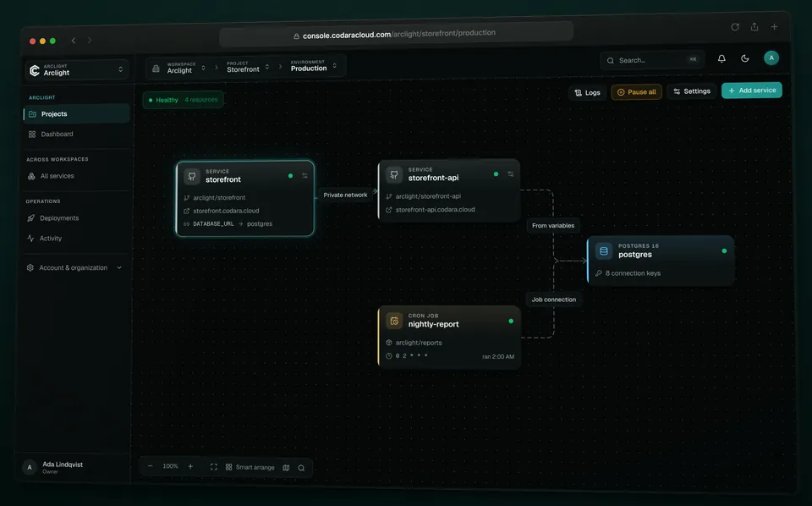812x506 pixels.
Task: Click the browser address bar
Action: 396,35
